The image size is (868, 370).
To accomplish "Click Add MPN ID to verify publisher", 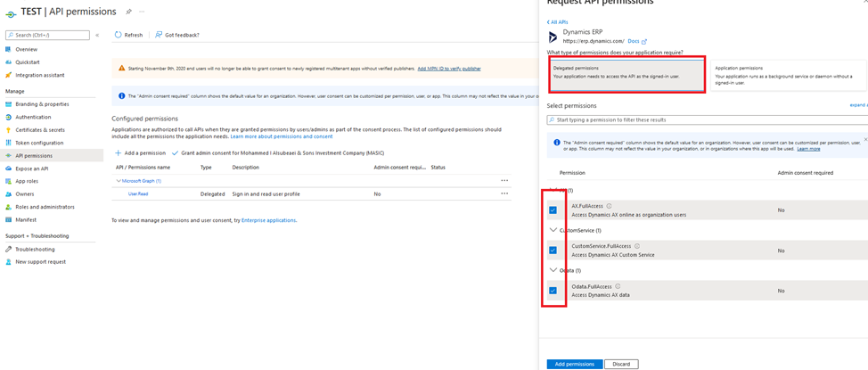I will tap(449, 69).
